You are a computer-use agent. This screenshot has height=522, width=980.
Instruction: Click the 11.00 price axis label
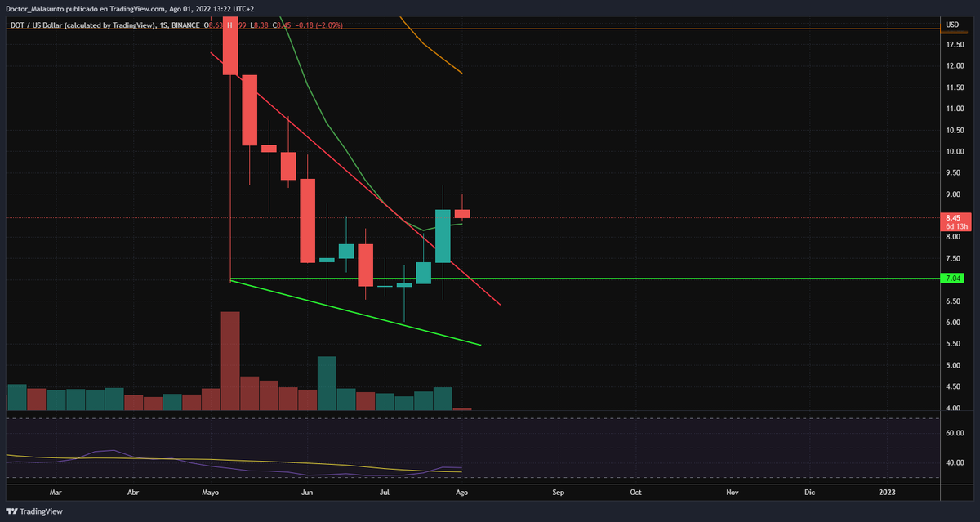pyautogui.click(x=955, y=109)
